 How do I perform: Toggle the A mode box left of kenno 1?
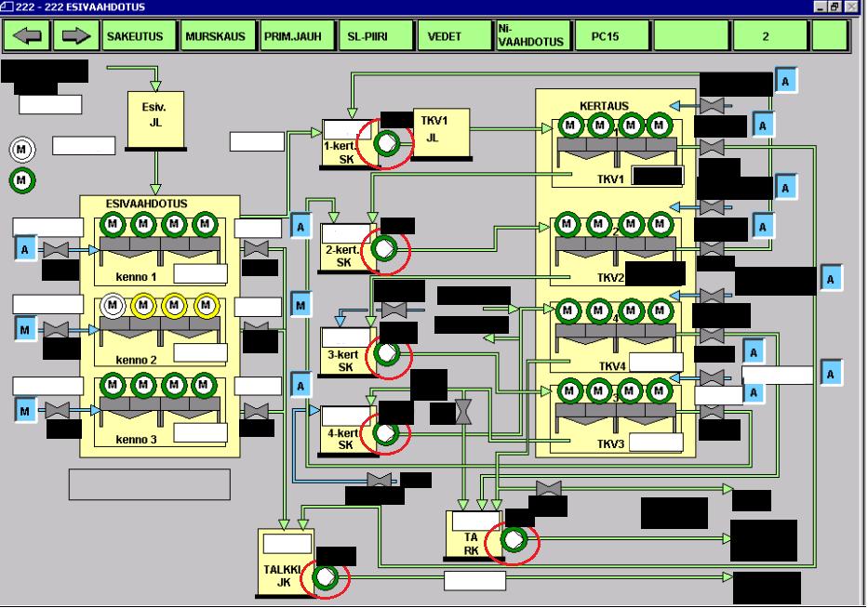tap(25, 249)
